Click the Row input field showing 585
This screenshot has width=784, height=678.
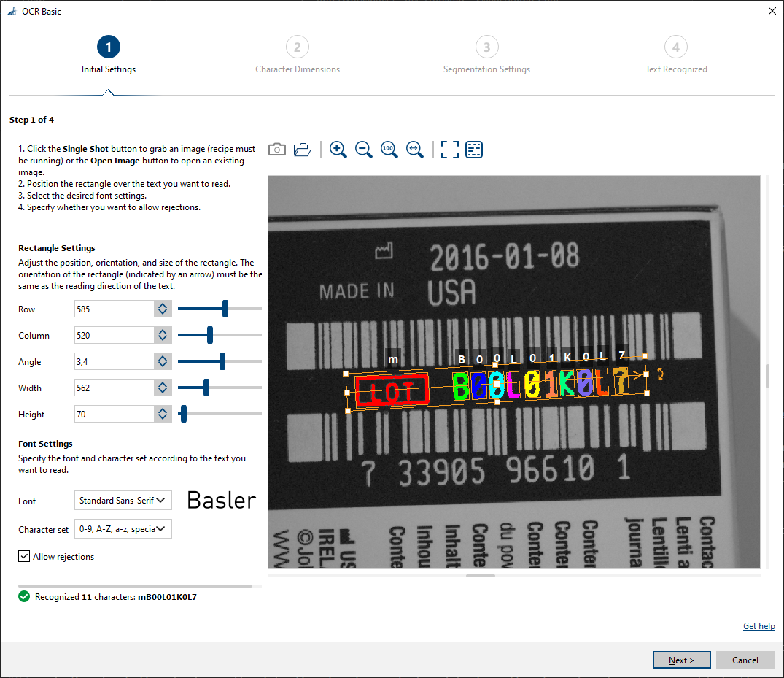point(115,309)
